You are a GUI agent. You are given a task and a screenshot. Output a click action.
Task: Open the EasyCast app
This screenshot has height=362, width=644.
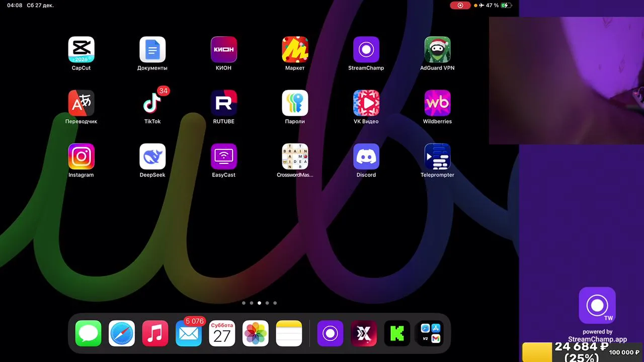(224, 156)
